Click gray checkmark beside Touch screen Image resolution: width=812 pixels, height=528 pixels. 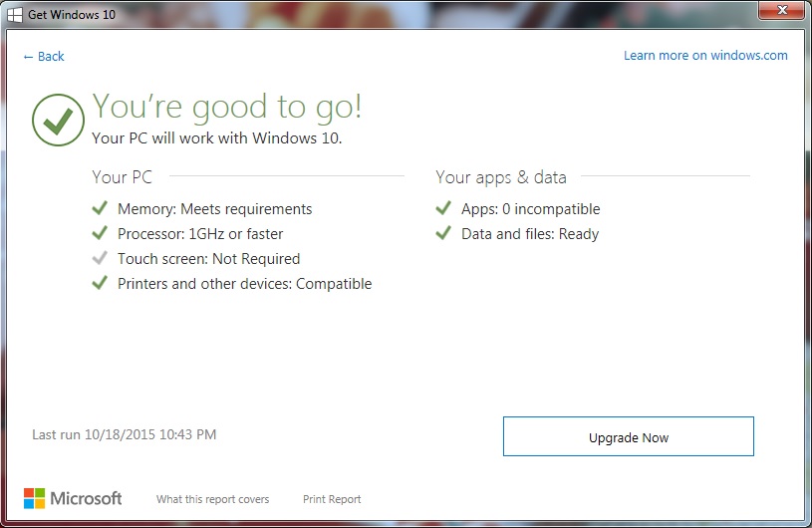point(100,258)
